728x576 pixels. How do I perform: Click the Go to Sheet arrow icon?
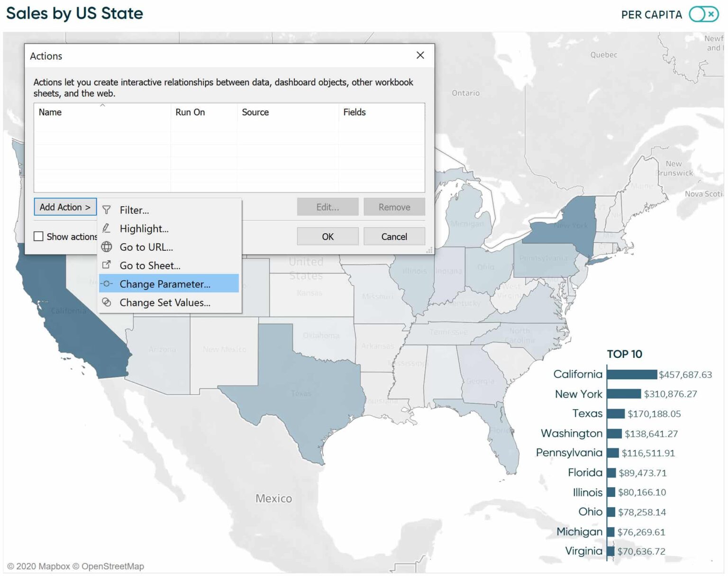coord(106,265)
